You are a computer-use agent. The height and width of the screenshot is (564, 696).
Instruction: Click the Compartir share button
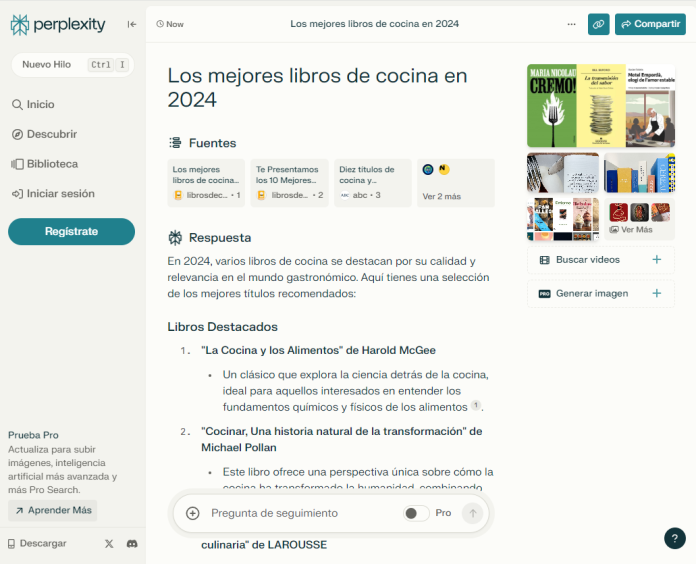click(x=650, y=24)
